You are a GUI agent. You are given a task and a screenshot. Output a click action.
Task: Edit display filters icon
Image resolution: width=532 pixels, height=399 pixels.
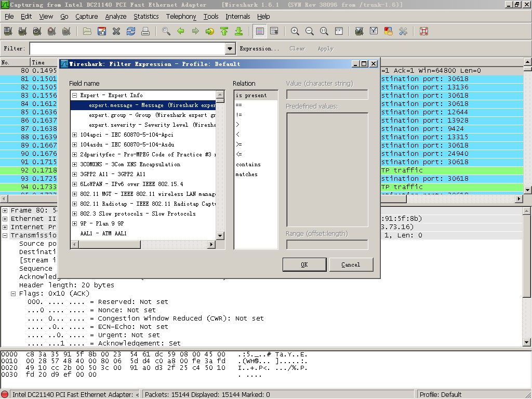pos(374,31)
